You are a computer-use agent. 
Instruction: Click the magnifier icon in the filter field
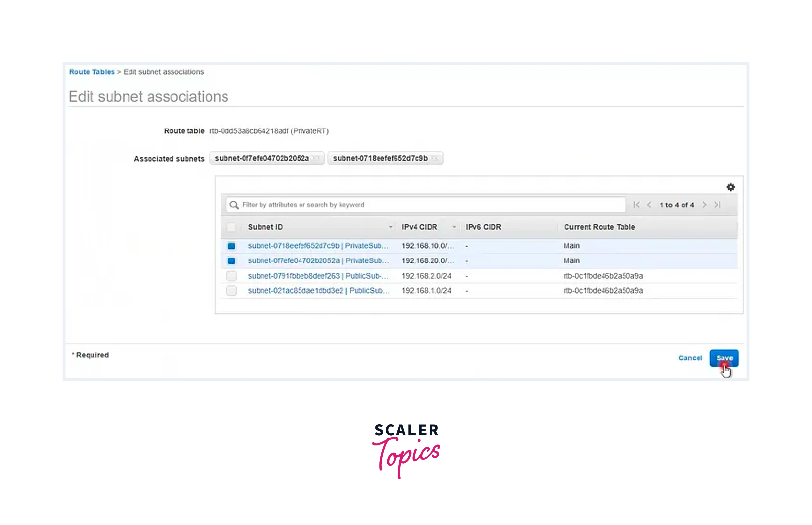[234, 205]
